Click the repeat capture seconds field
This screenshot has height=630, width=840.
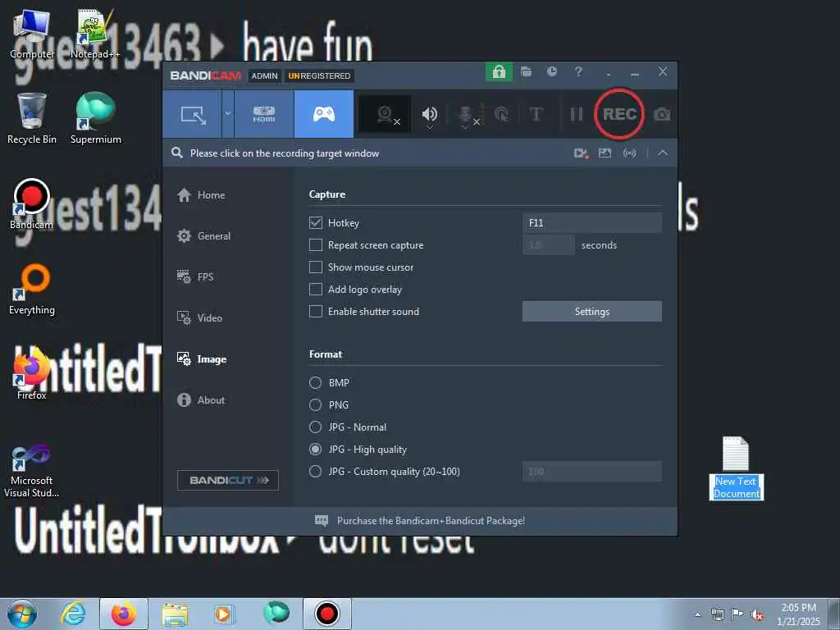point(549,244)
